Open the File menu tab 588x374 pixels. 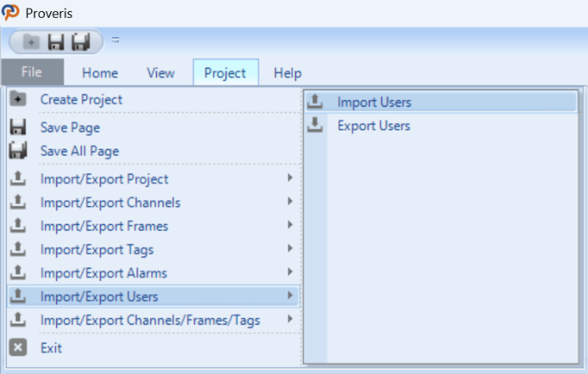(32, 72)
